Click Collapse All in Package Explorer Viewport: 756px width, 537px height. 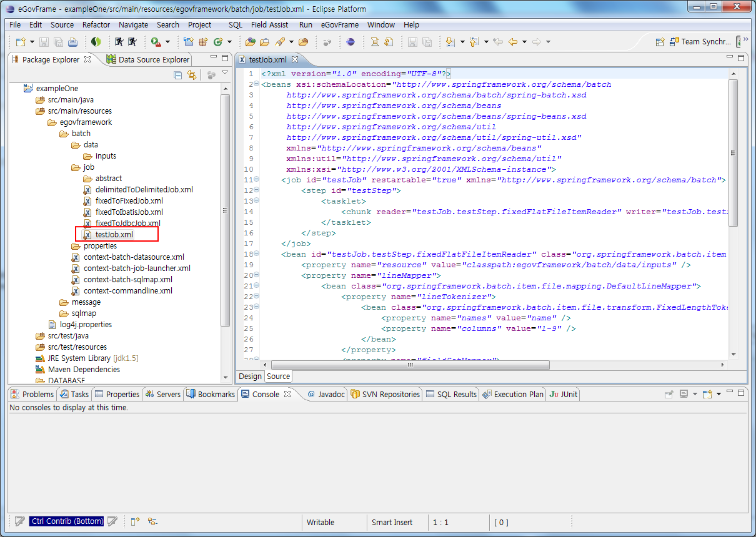[178, 75]
